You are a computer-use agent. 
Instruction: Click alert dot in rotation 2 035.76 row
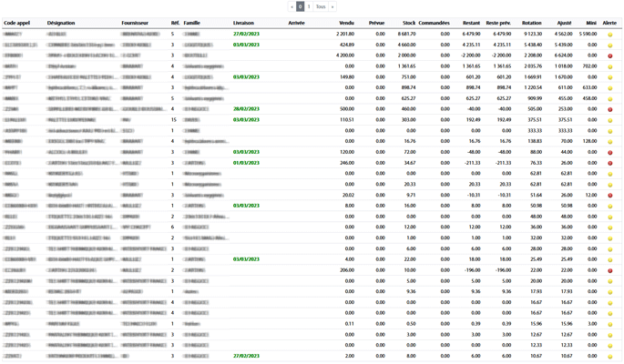609,66
